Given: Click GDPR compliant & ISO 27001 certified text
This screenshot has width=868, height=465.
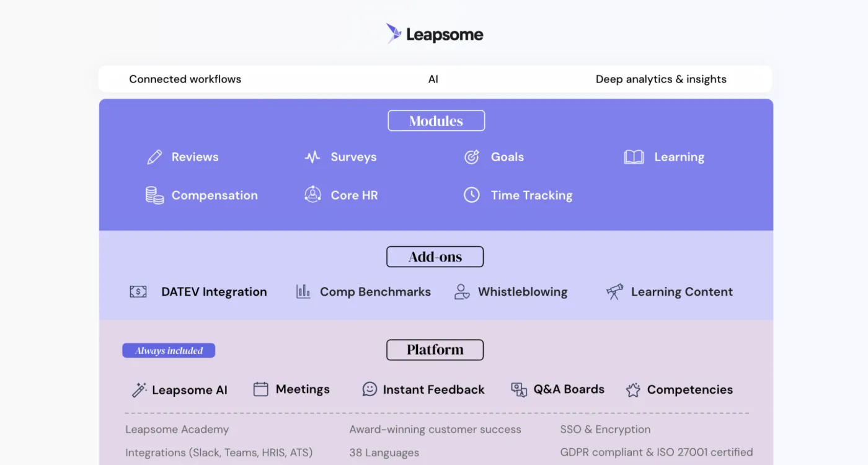Looking at the screenshot, I should (657, 452).
